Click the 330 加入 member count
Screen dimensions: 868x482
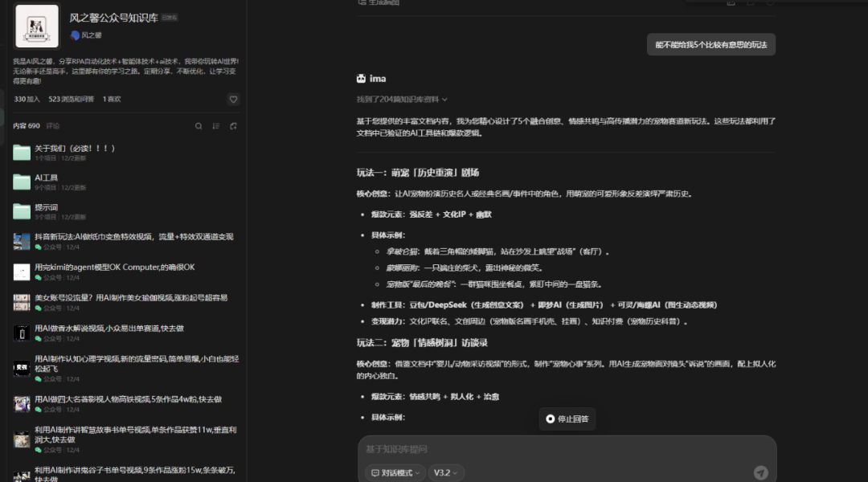27,99
